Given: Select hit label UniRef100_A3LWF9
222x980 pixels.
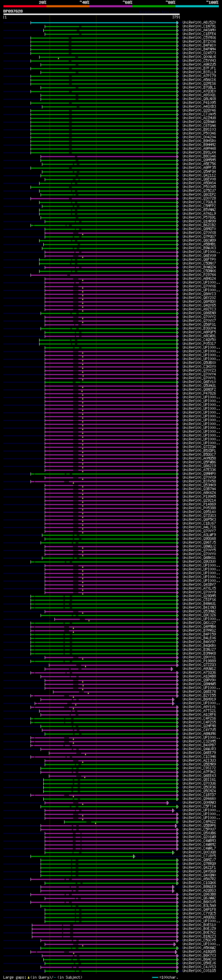Looking at the screenshot, I should [x=199, y=535].
